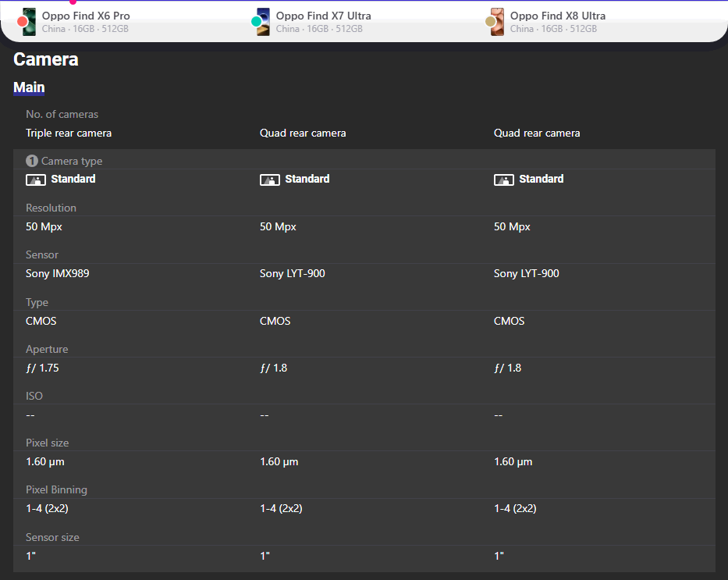Screen dimensions: 728x580
Task: Select 'Quad rear camera' under Find X8 Ultra
Action: (x=537, y=133)
